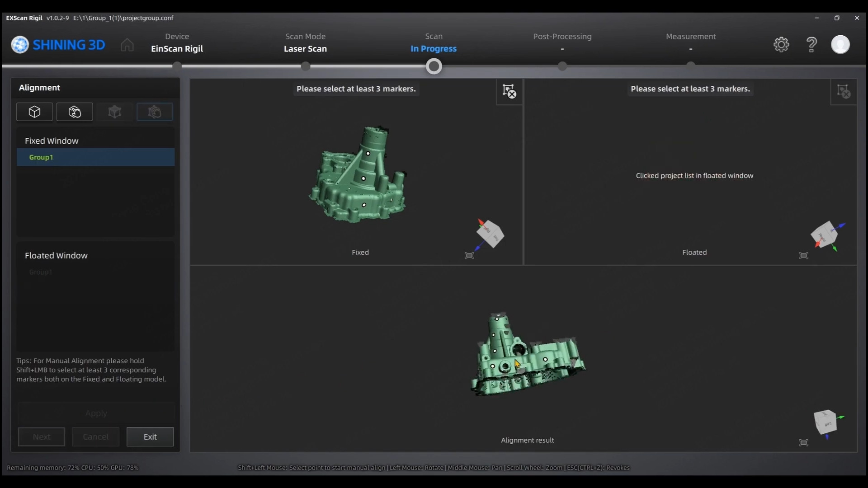Fit the Fixed viewport to view

[469, 256]
